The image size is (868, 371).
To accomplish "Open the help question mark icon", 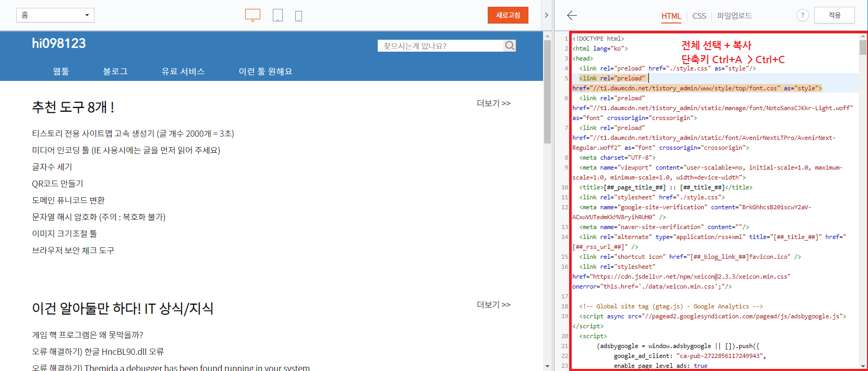I will [x=802, y=15].
